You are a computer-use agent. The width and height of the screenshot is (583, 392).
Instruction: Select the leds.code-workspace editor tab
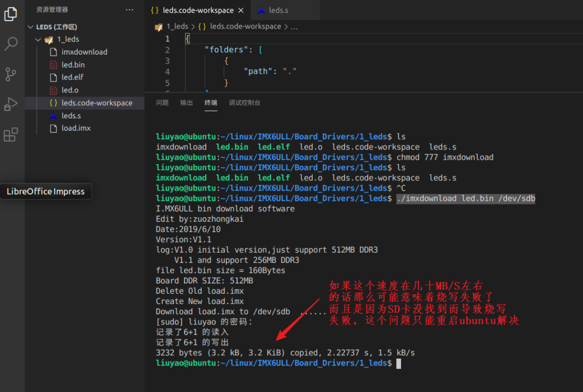tap(198, 10)
